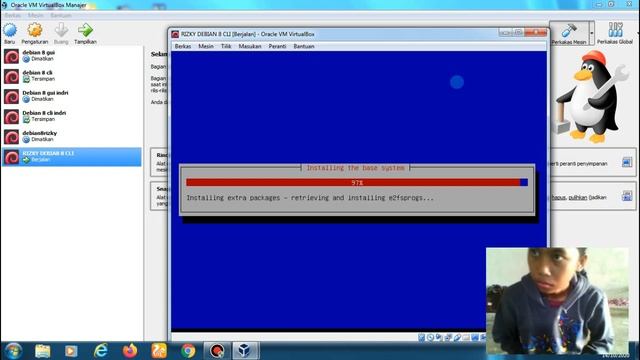The height and width of the screenshot is (360, 640).
Task: Open Windows Media Player from the taskbar
Action: point(71,351)
